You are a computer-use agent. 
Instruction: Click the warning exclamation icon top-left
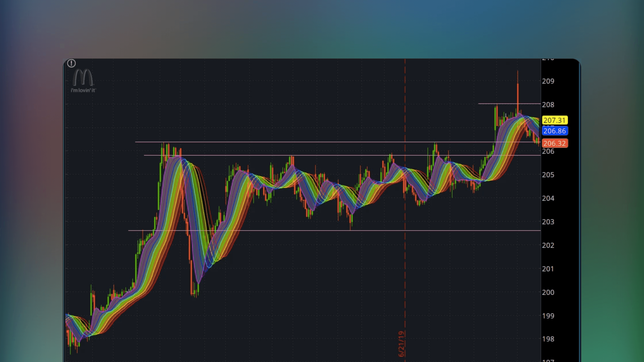pos(72,63)
